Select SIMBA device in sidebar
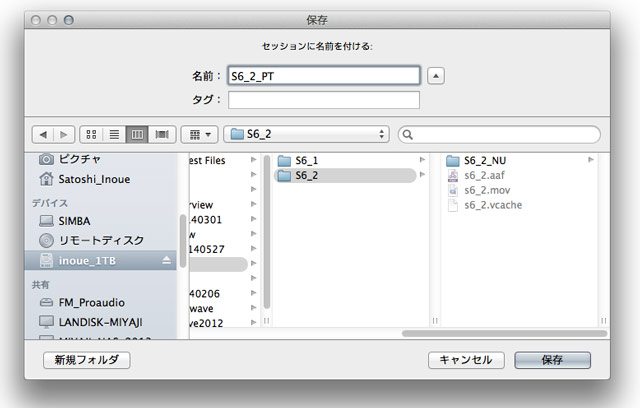The height and width of the screenshot is (408, 640). [101, 221]
